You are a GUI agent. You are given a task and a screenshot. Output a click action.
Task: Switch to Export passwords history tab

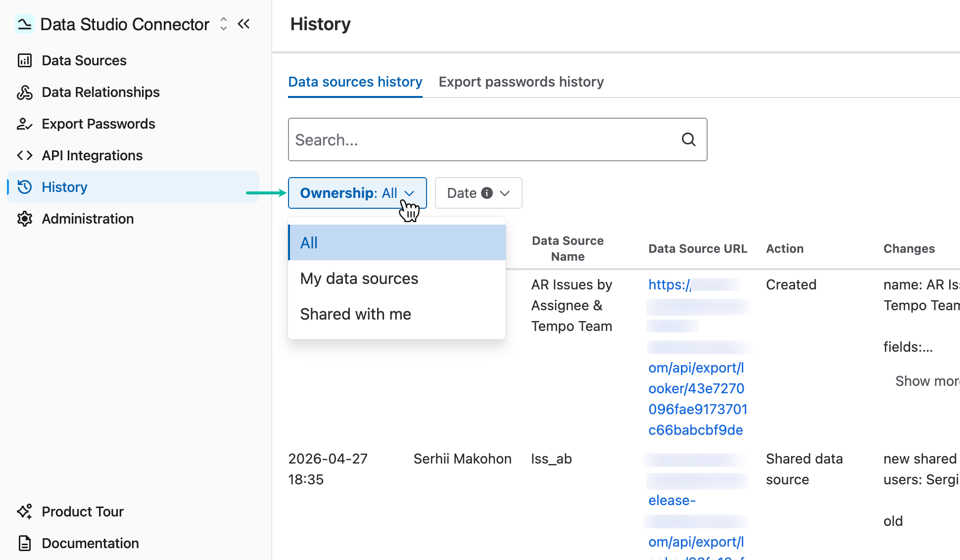[521, 82]
